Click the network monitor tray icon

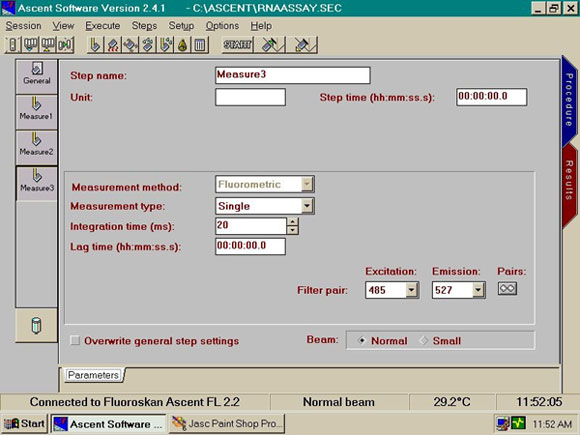[503, 424]
